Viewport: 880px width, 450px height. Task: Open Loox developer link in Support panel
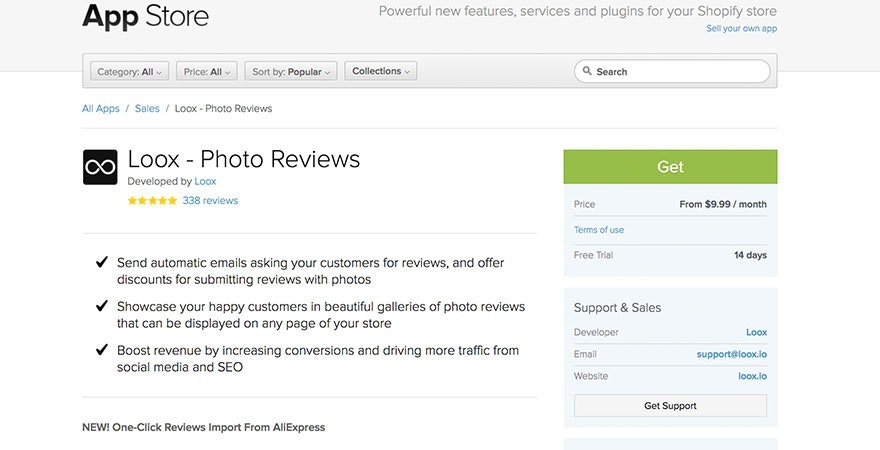click(x=756, y=332)
